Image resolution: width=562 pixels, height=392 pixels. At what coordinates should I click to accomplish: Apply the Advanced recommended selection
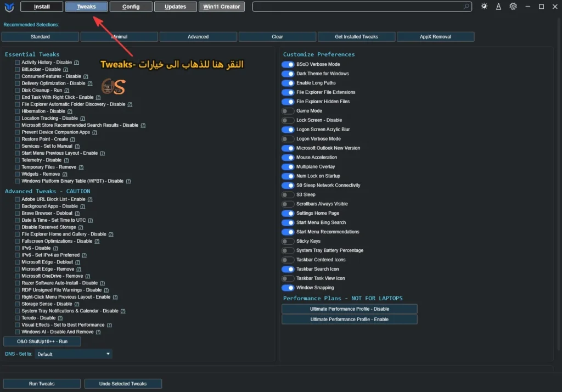[x=198, y=37]
